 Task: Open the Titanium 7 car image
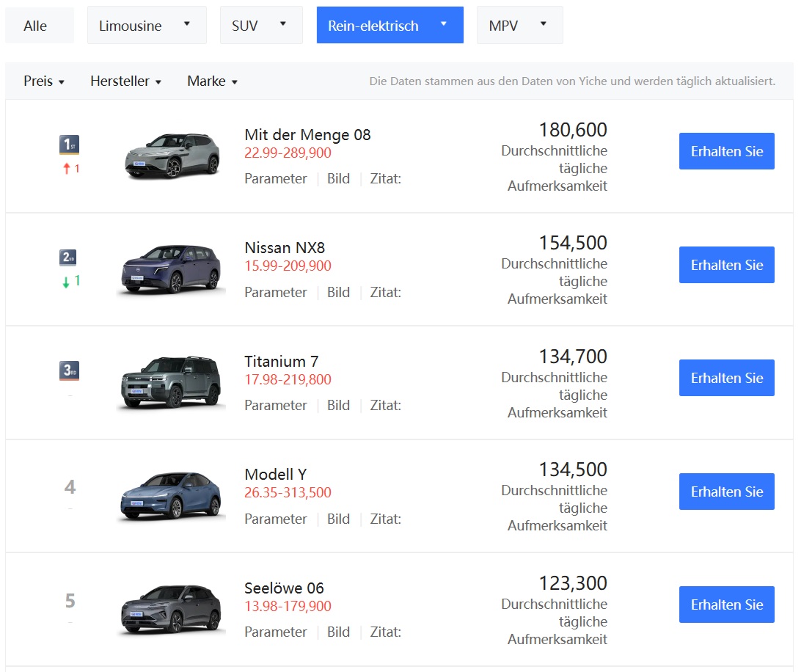[171, 382]
